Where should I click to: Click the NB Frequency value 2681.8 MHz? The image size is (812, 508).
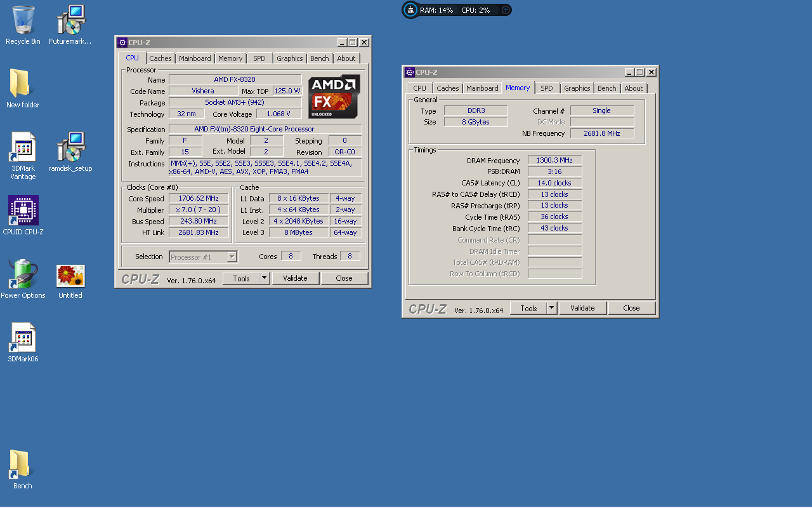602,133
